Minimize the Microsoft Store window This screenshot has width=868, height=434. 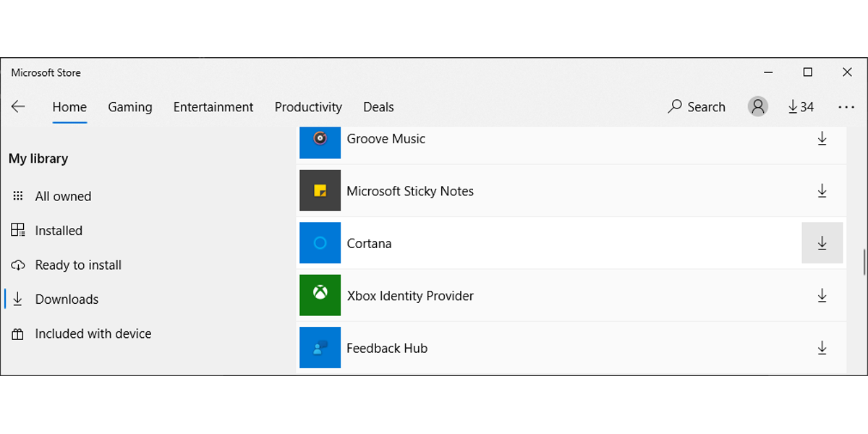pos(769,72)
